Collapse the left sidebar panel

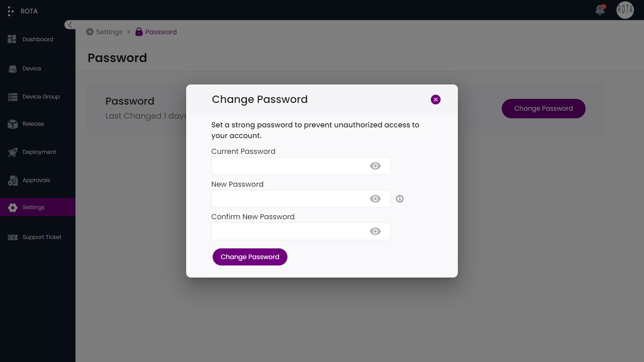[70, 25]
